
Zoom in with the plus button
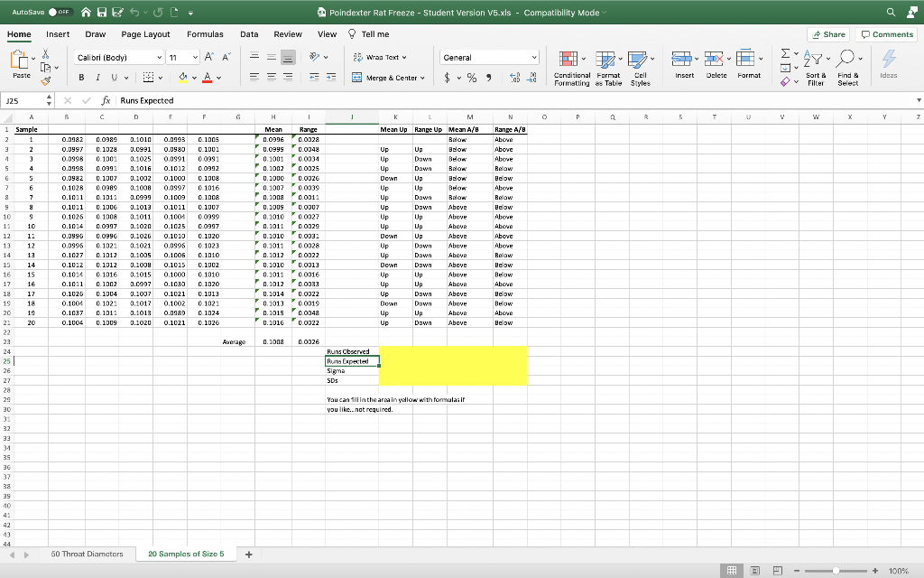coord(875,571)
